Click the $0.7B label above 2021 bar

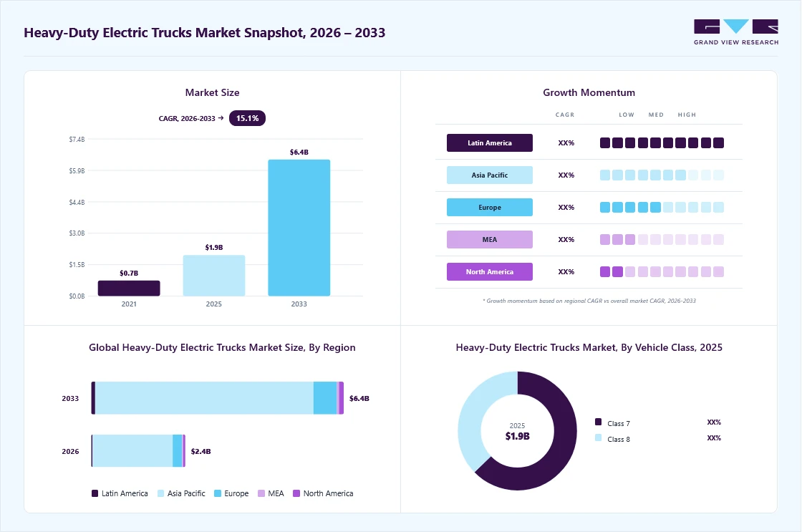(129, 274)
